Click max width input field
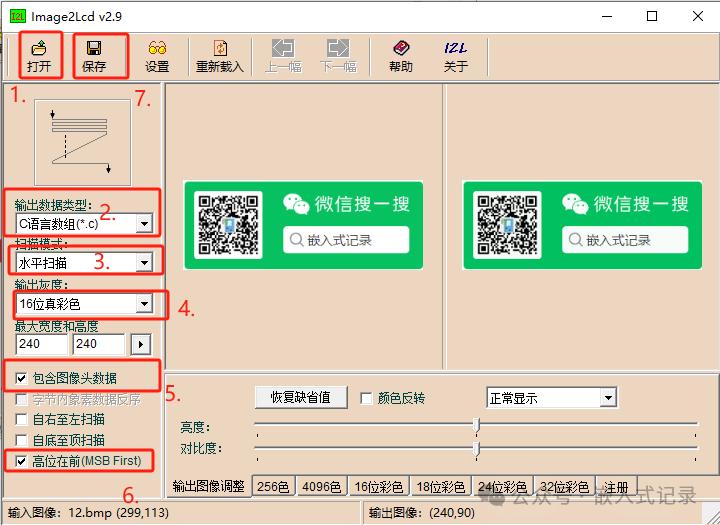This screenshot has width=720, height=525. pyautogui.click(x=41, y=344)
